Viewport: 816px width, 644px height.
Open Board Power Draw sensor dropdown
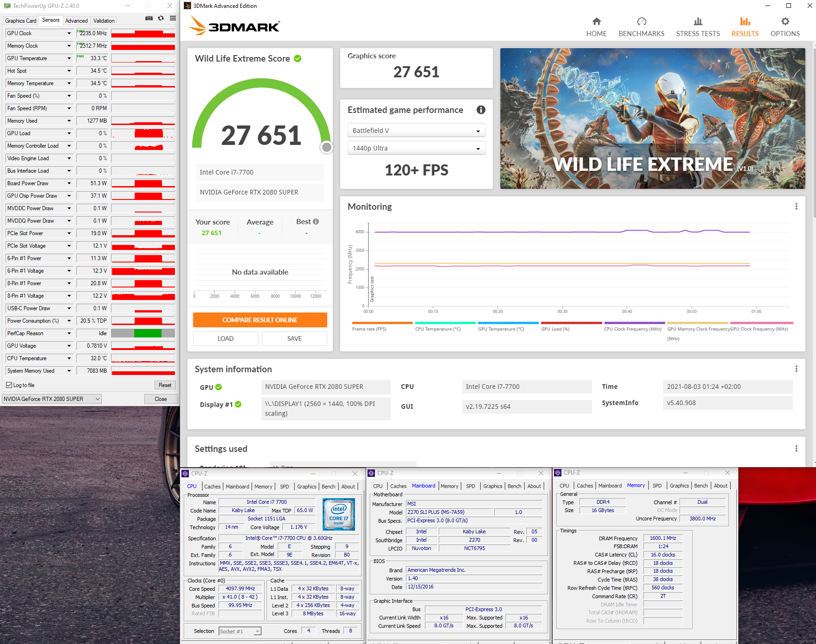tap(69, 183)
